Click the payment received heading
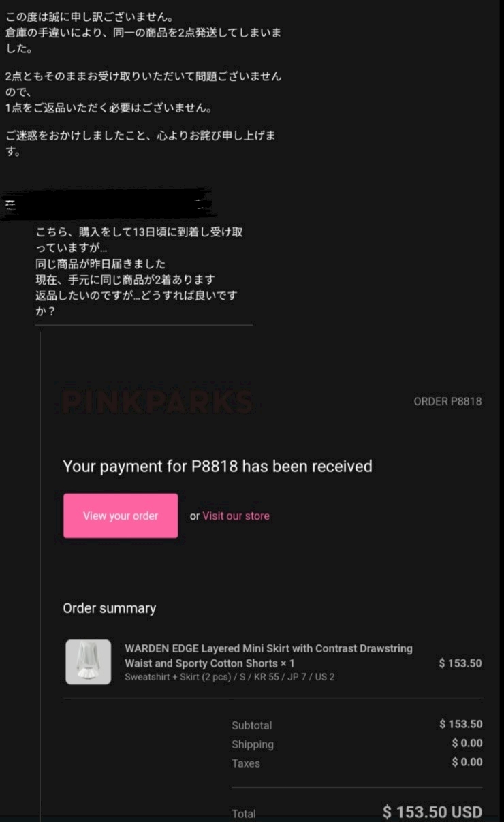504x822 pixels. [x=217, y=467]
